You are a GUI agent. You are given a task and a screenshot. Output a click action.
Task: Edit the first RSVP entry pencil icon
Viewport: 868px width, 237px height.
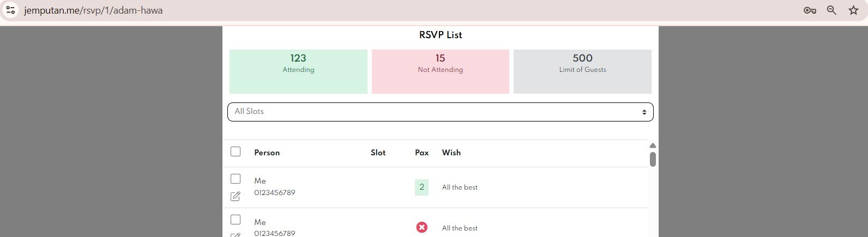[236, 196]
